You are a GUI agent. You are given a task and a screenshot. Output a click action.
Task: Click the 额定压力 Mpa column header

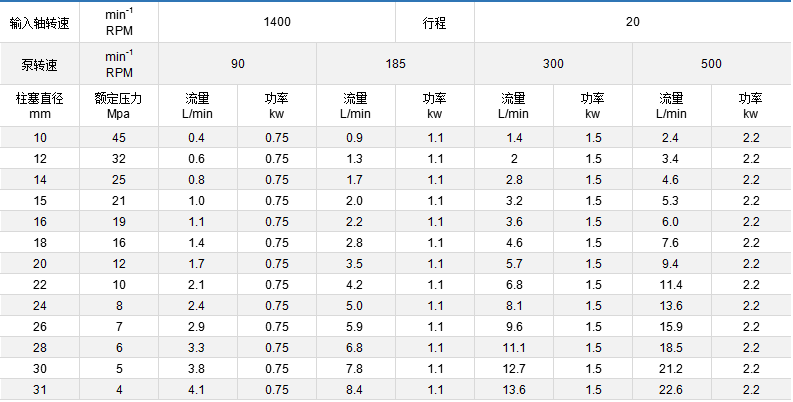(119, 106)
